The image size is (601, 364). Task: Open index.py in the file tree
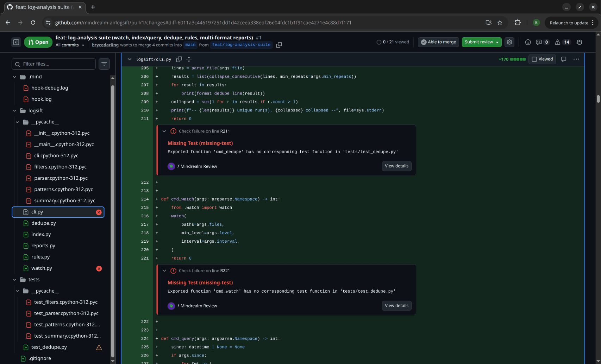click(x=41, y=235)
